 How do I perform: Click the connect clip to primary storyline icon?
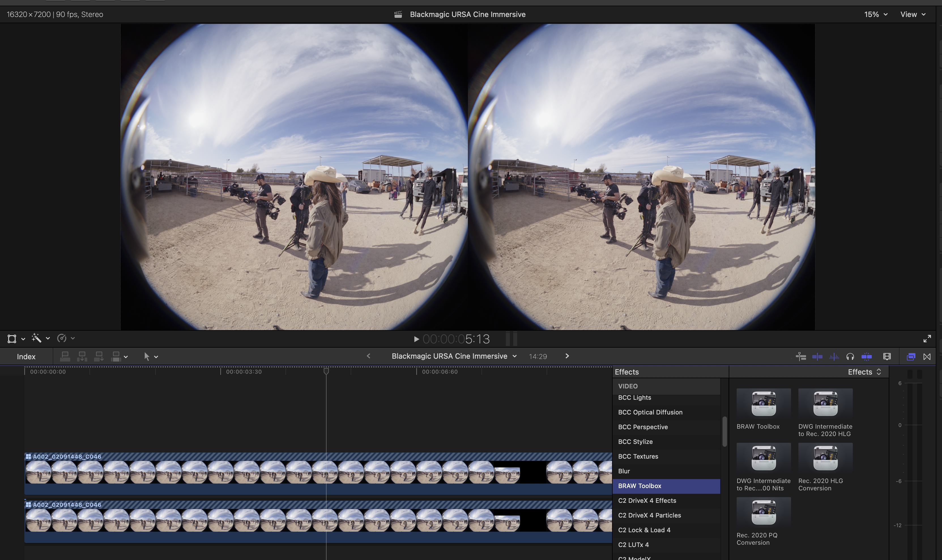[x=65, y=356]
